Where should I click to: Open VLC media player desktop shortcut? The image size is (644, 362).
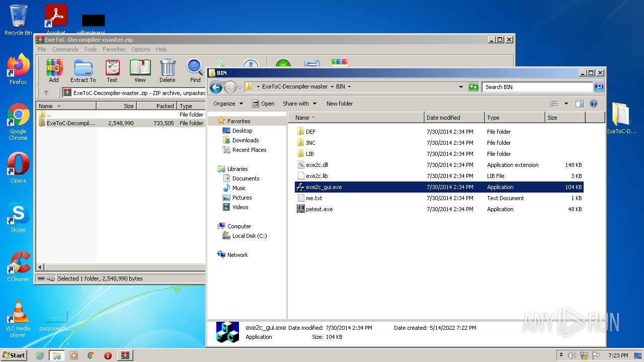[x=18, y=319]
